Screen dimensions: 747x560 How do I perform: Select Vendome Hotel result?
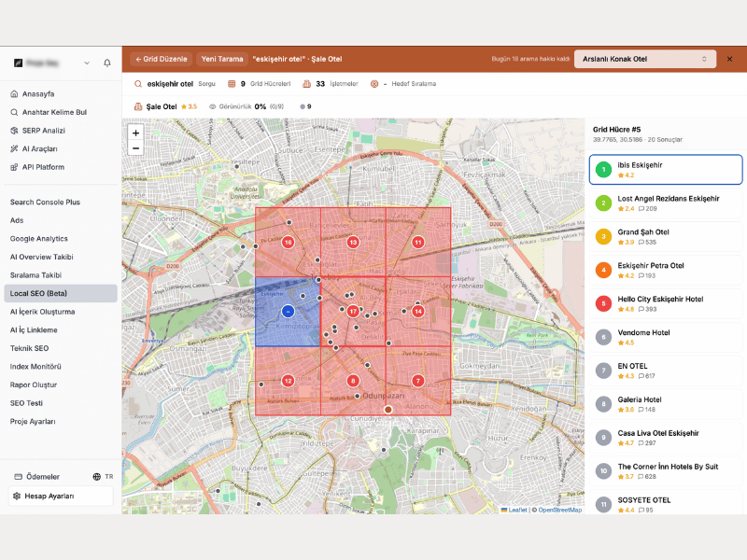666,337
